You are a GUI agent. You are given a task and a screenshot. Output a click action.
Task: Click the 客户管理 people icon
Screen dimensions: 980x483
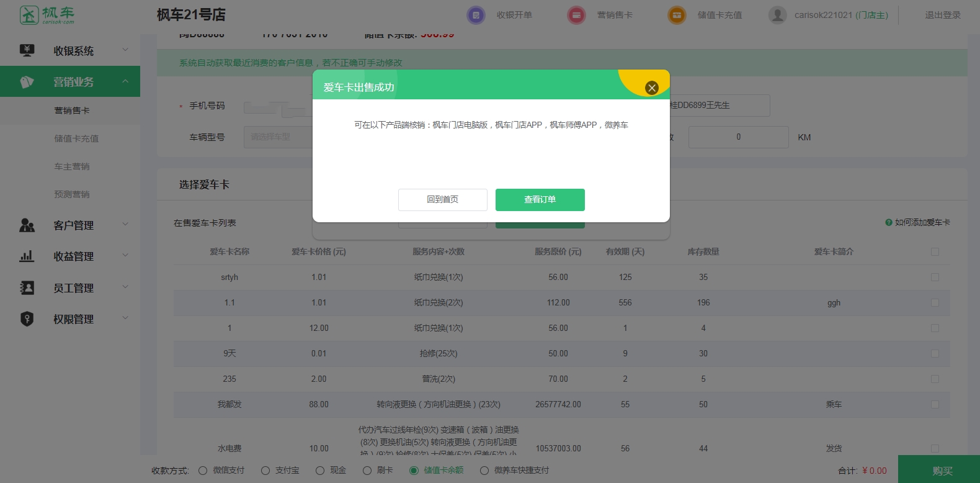(27, 225)
